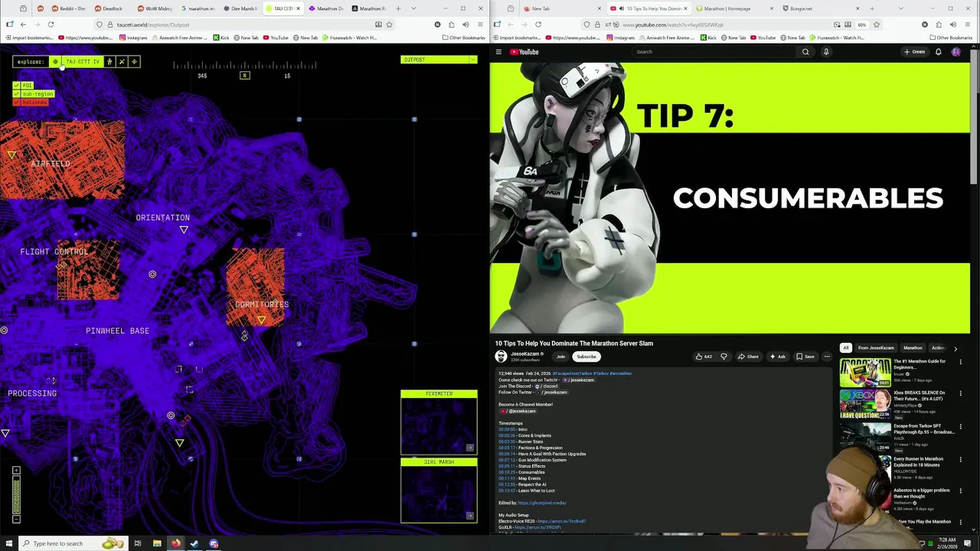Select the AIRFIELD map label
980x551 pixels.
pyautogui.click(x=50, y=164)
